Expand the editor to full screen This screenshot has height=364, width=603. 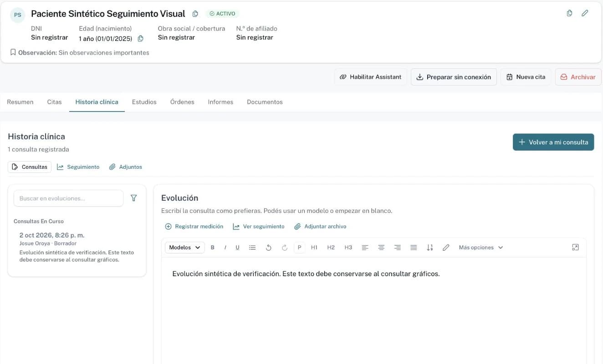[x=575, y=248]
